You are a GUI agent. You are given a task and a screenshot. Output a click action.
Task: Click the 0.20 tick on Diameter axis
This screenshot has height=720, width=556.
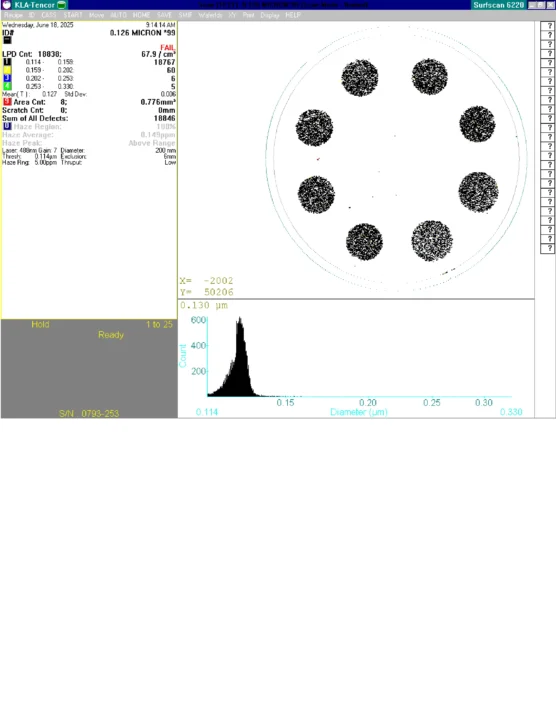click(x=368, y=403)
